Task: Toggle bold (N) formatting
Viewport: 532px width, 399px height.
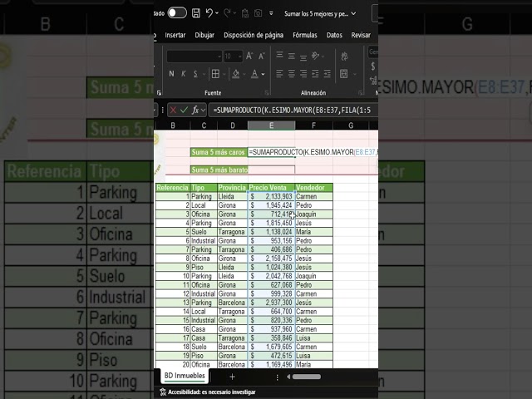Action: click(x=172, y=74)
